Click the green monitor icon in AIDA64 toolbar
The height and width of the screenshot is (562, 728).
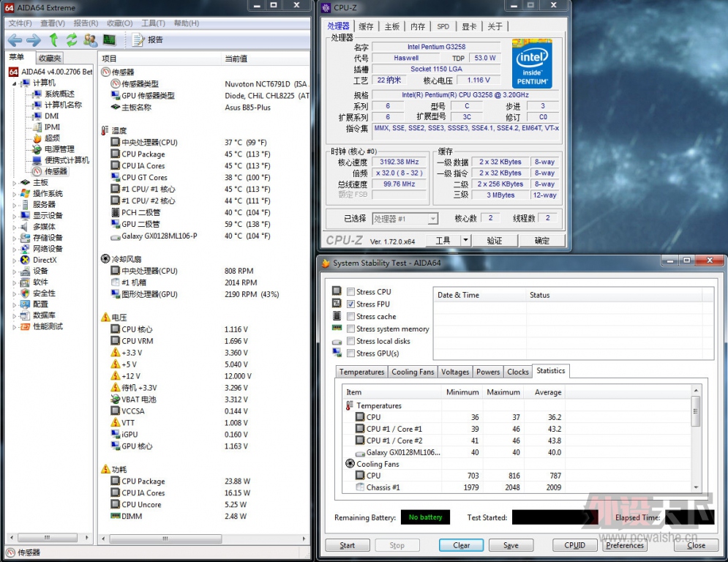point(109,40)
